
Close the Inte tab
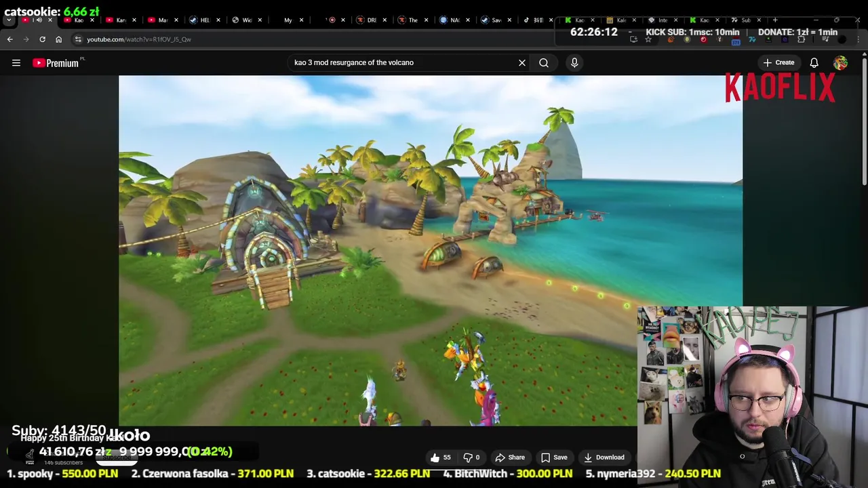pyautogui.click(x=675, y=20)
